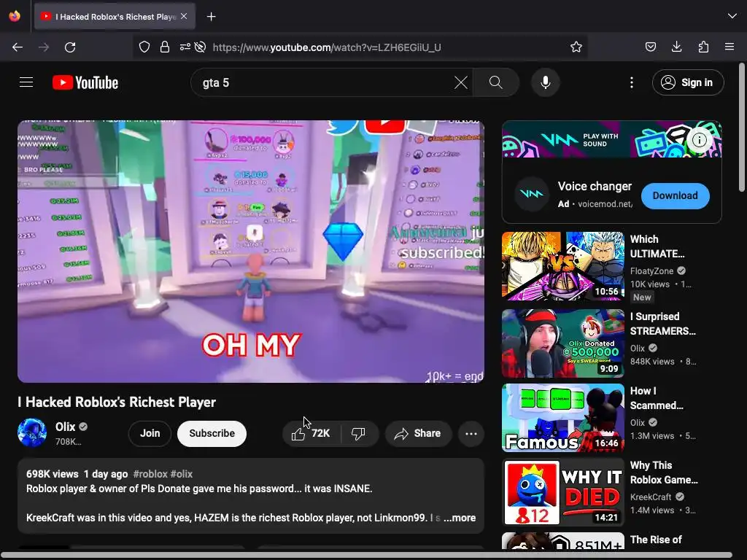The height and width of the screenshot is (560, 747).
Task: Bookmark this page with star icon
Action: 576,47
